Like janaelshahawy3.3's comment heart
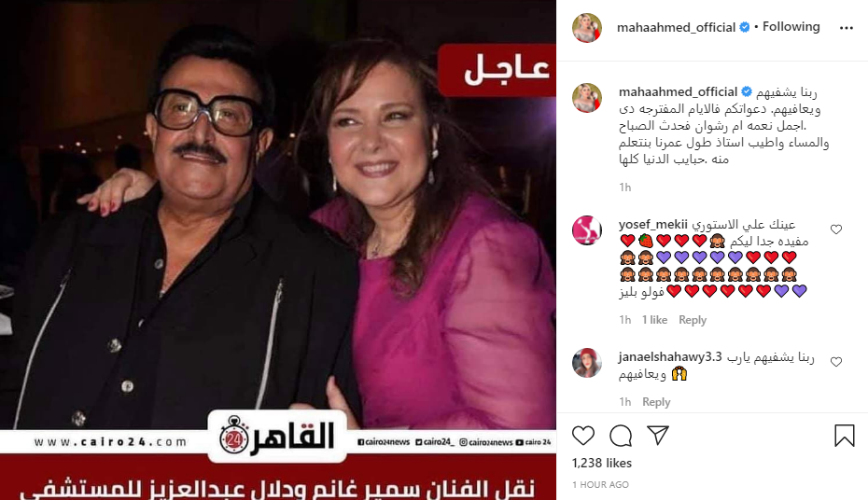The width and height of the screenshot is (868, 500). pos(836,362)
